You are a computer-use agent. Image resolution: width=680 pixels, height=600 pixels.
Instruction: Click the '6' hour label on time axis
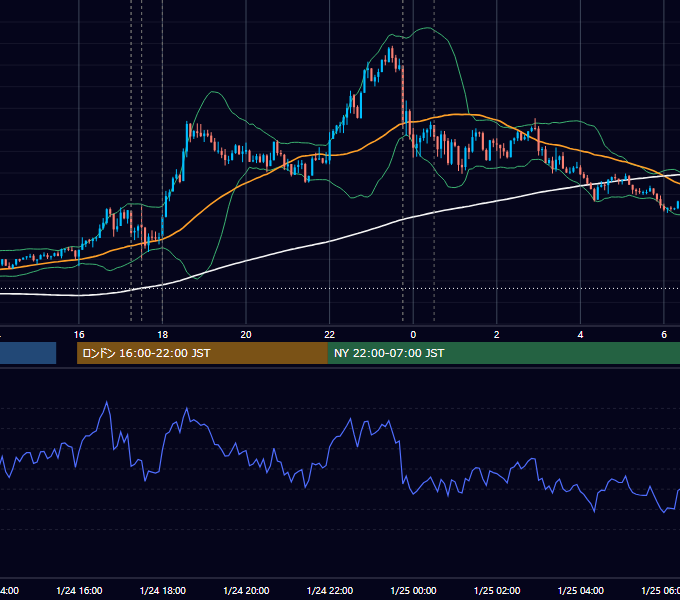664,335
